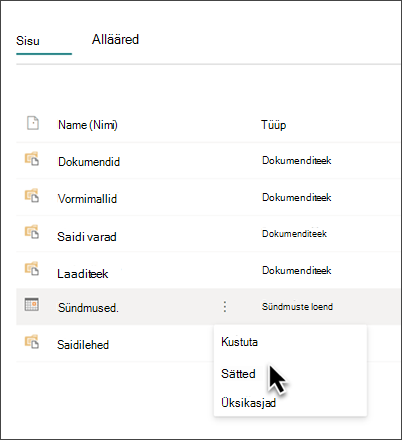Screen dimensions: 402x440
Task: Click the calendar list icon beside Sündmused
Action: click(x=32, y=304)
